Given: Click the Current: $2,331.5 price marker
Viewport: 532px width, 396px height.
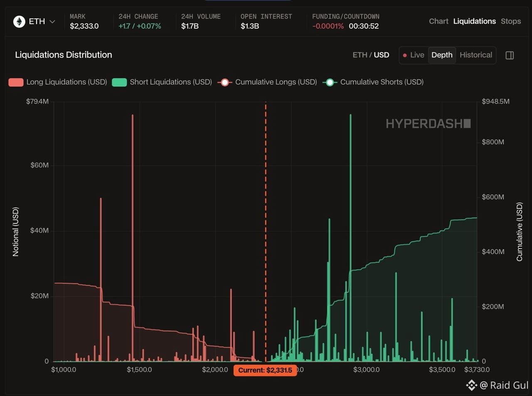Looking at the screenshot, I should click(265, 370).
